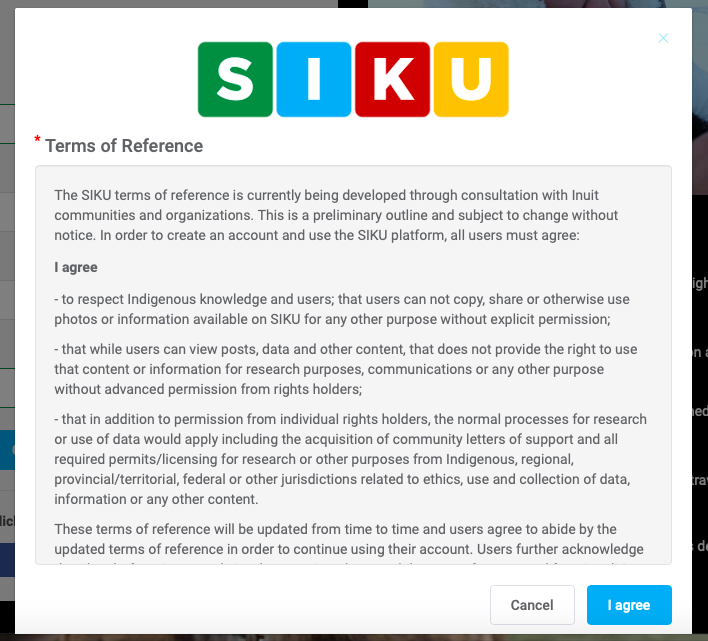
Task: Click the blue I logo tile
Action: point(313,79)
